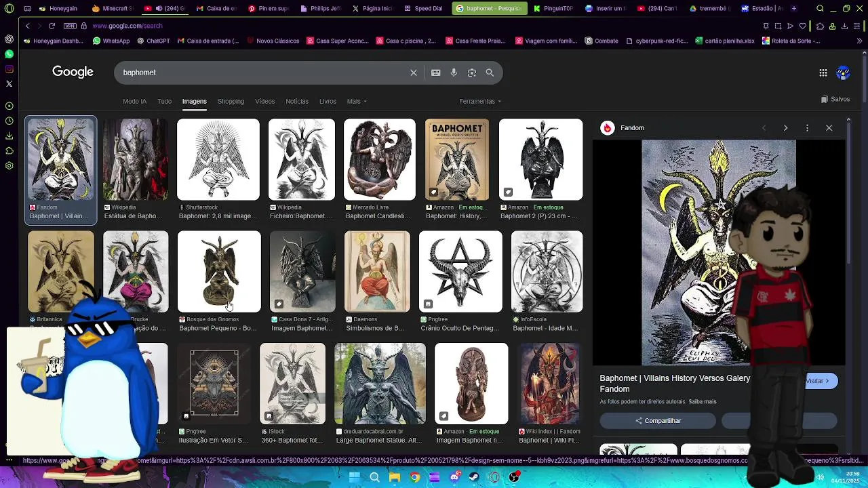Click the Visitar button
The width and height of the screenshot is (868, 488).
click(x=819, y=381)
